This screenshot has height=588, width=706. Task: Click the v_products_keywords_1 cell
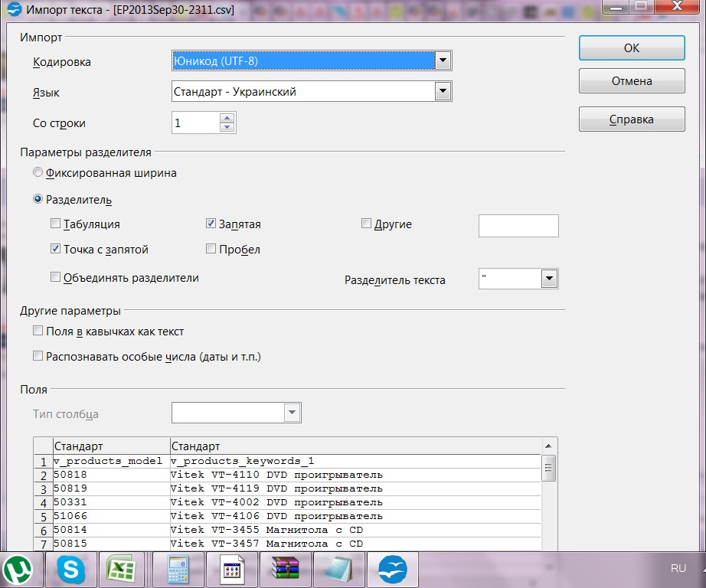355,461
